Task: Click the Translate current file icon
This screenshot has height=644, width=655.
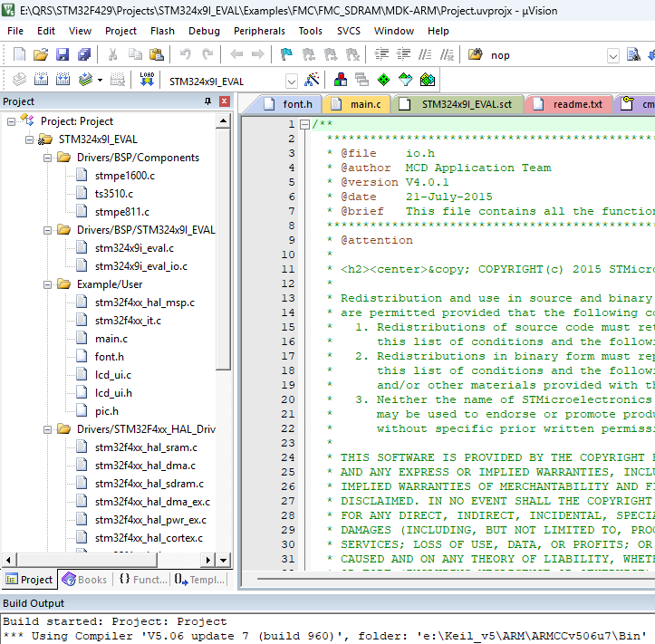Action: click(x=19, y=79)
